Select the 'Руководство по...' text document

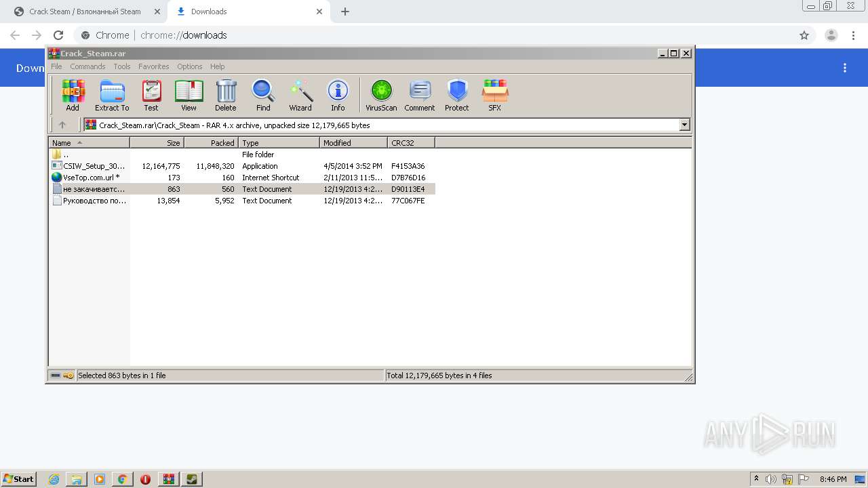(x=242, y=201)
